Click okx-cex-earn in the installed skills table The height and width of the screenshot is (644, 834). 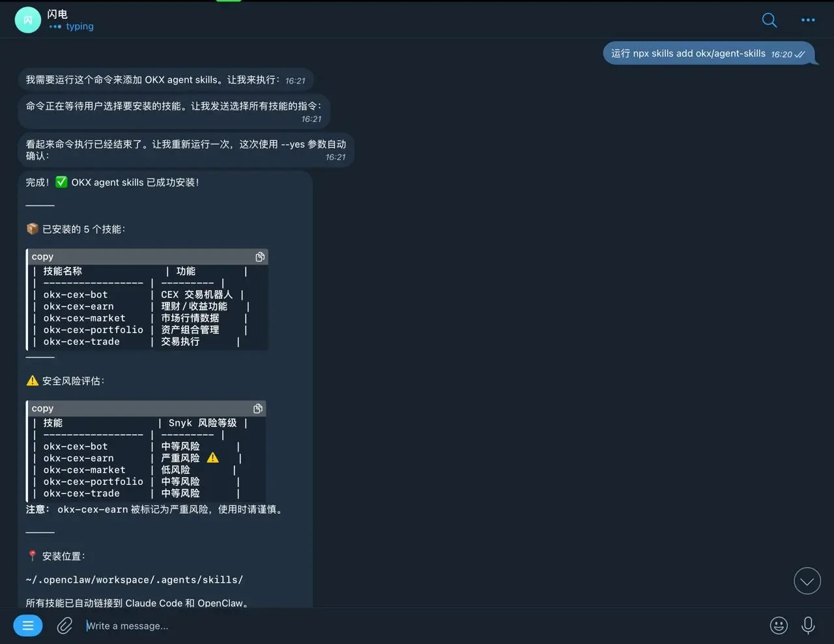tap(78, 306)
